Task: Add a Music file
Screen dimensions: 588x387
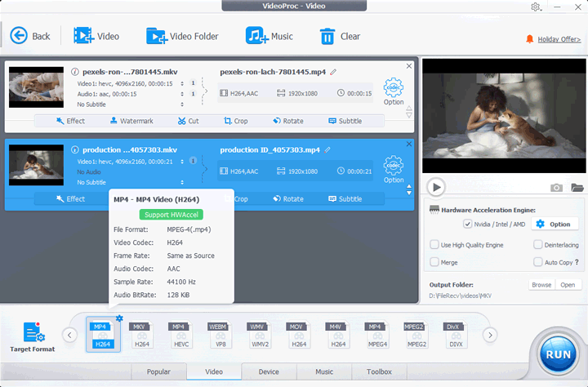Action: 269,36
